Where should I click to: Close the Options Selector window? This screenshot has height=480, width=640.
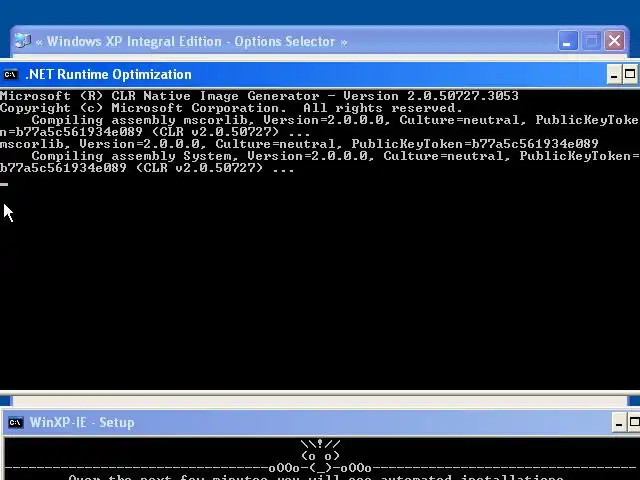[x=614, y=41]
